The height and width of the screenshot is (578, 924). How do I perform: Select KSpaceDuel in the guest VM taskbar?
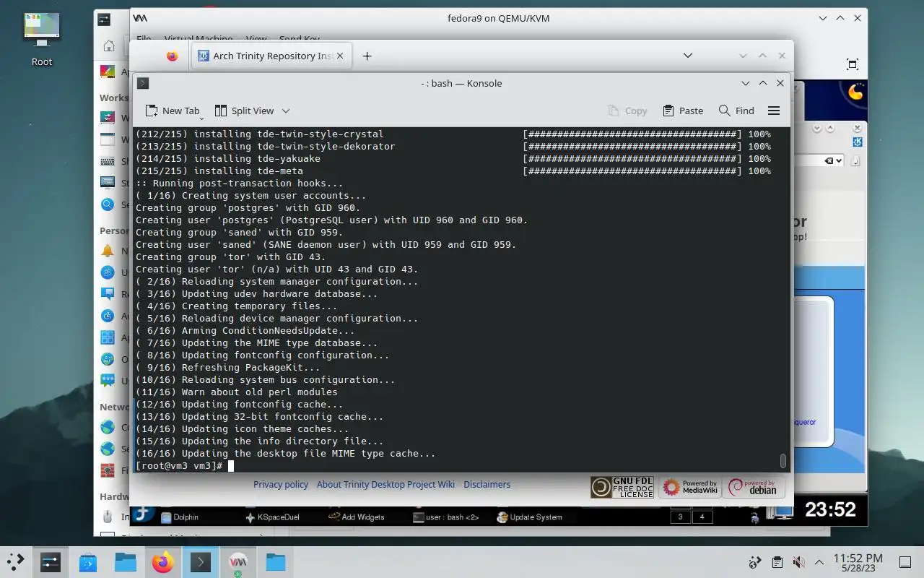click(273, 517)
